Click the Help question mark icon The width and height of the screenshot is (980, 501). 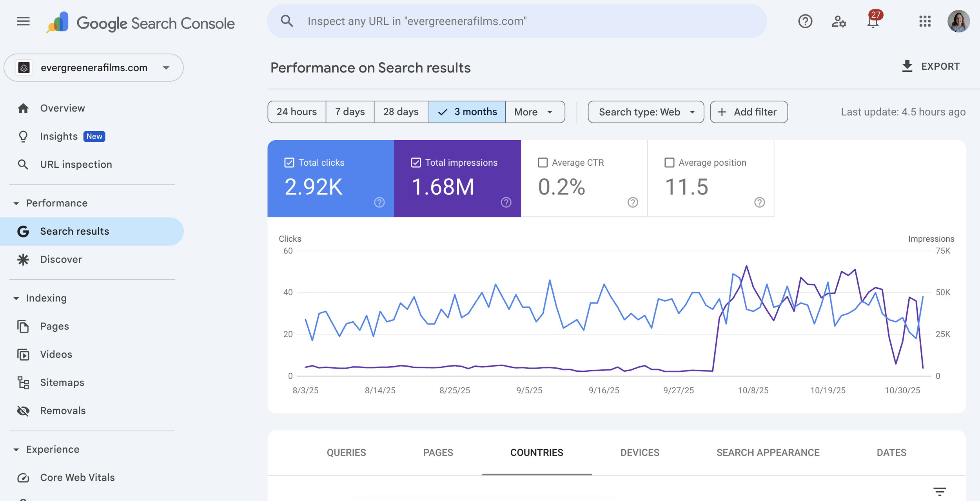805,21
